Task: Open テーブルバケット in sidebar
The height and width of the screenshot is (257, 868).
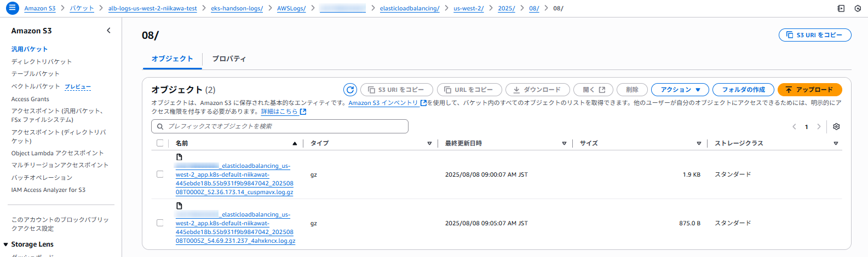Action: point(36,74)
